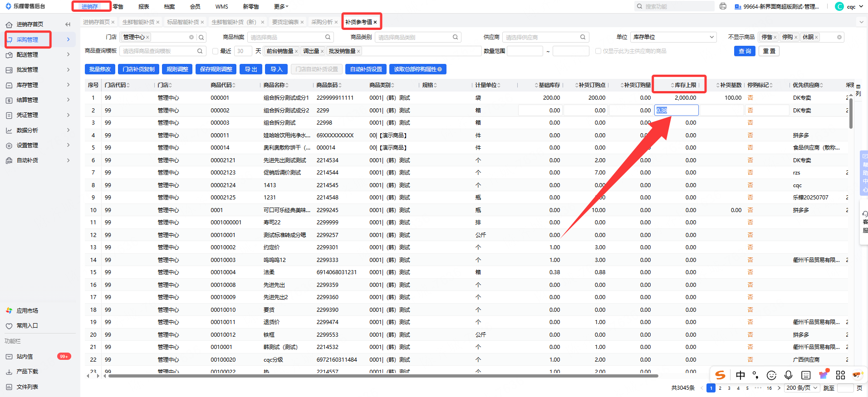Close the 补货参考值 tab
Viewport: 868px width, 397px height.
coord(375,22)
